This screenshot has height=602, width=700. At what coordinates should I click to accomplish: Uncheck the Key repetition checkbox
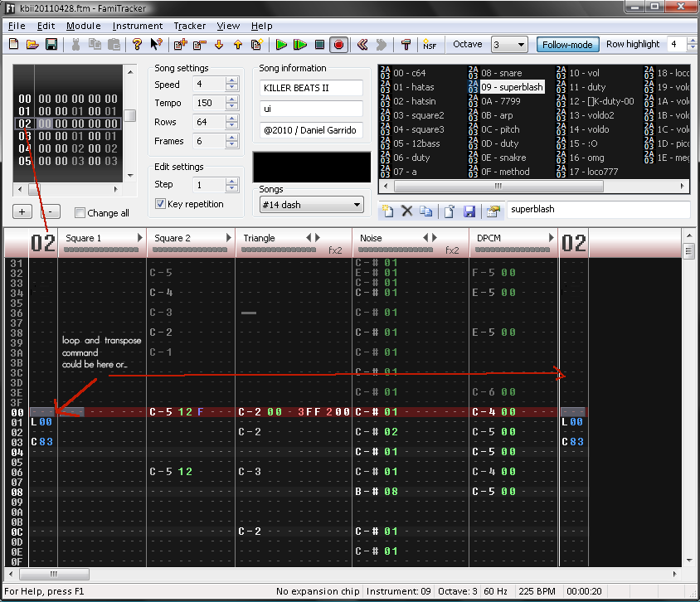pos(161,204)
